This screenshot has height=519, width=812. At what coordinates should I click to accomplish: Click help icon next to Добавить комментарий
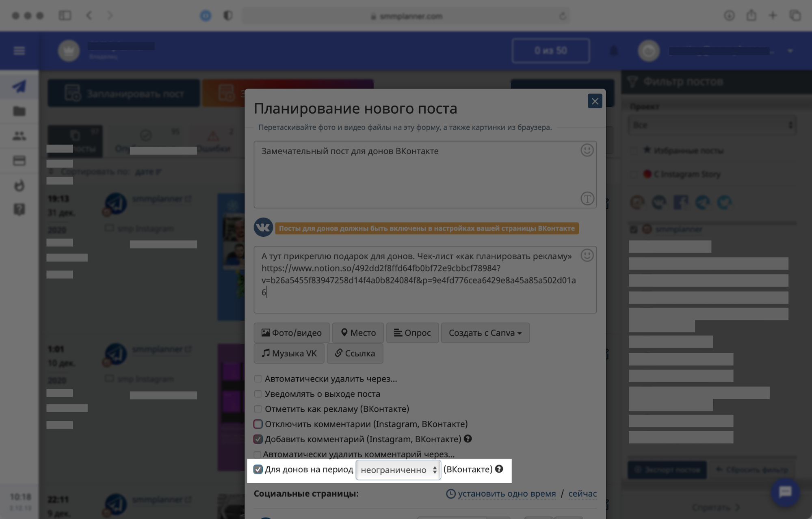pos(468,439)
